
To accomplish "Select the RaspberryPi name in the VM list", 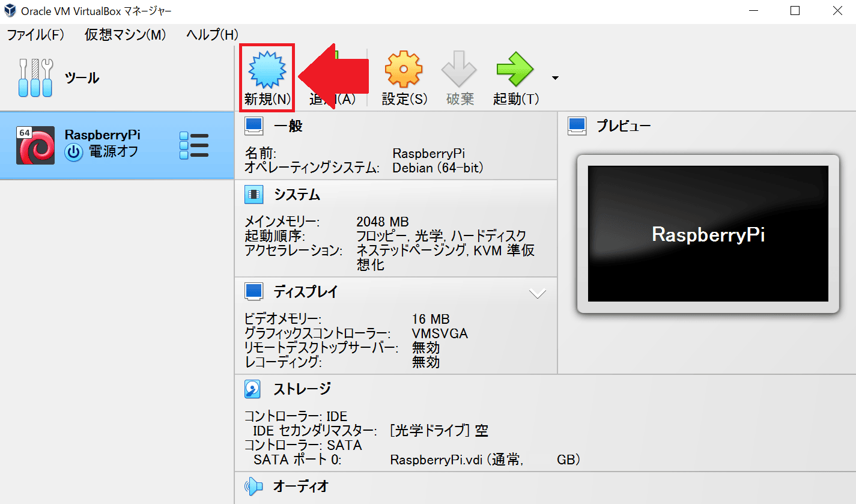I will (x=102, y=135).
